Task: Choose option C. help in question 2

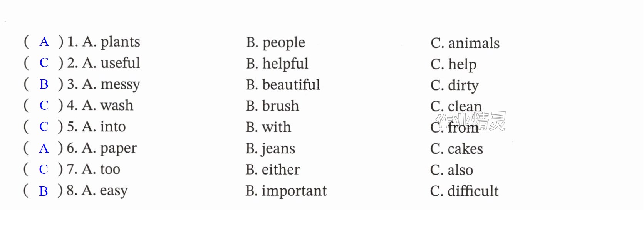Action: point(453,64)
